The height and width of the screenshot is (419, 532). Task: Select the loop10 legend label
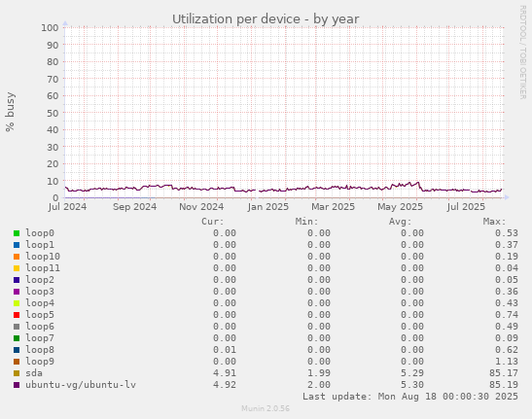click(43, 256)
